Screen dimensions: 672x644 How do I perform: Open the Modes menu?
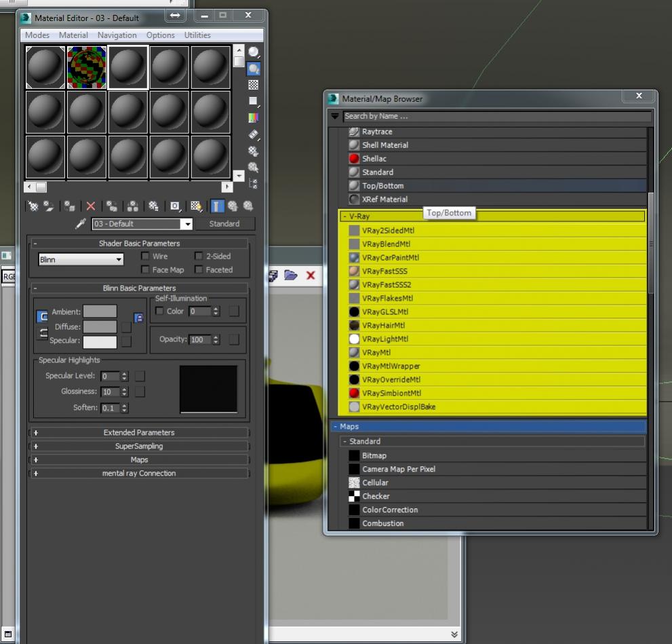pyautogui.click(x=37, y=35)
